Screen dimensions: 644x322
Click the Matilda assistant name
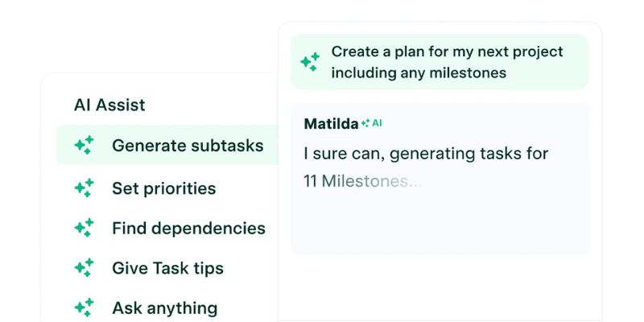(331, 123)
